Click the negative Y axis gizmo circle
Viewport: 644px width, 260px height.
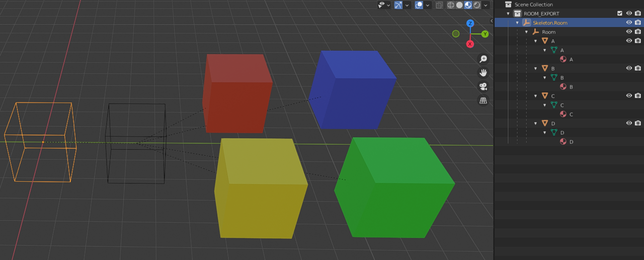coord(456,34)
